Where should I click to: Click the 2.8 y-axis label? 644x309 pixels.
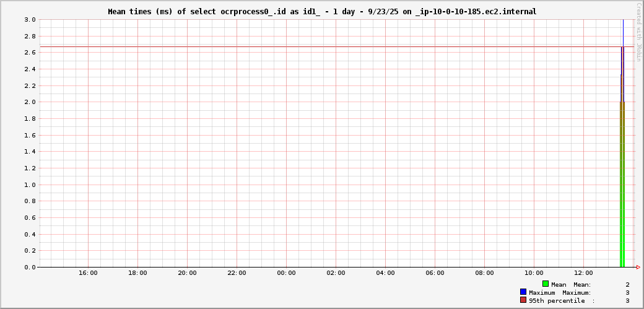[x=30, y=36]
